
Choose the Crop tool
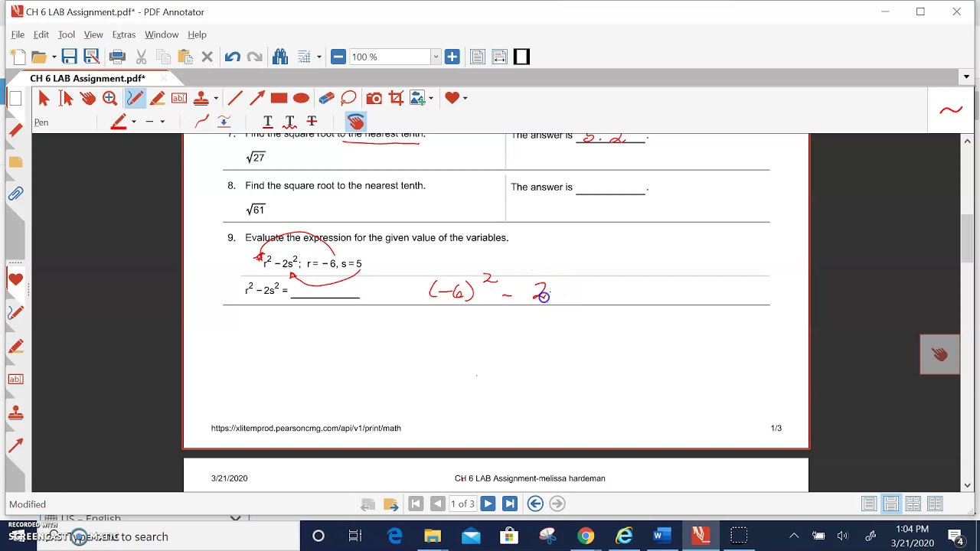pos(396,98)
